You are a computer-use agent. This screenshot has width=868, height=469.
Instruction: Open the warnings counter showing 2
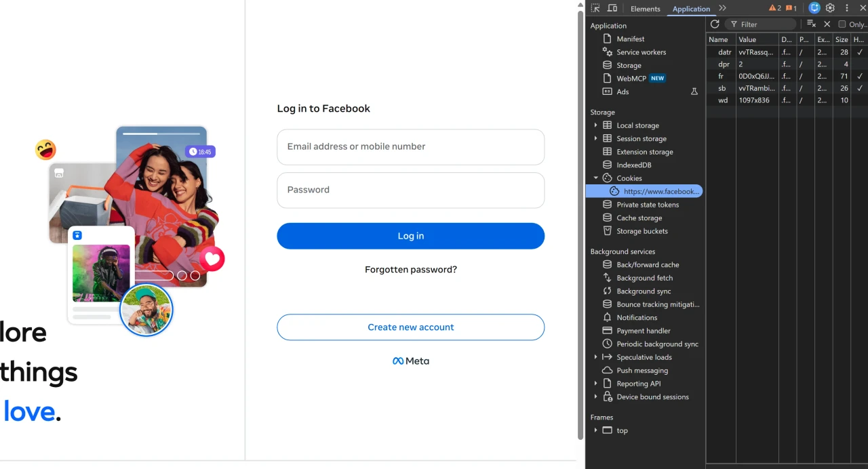click(774, 8)
